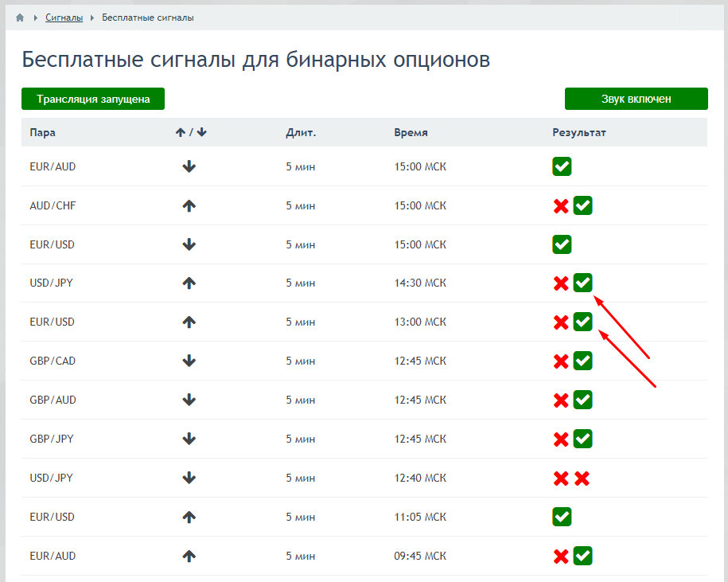Click the green checkmark in AUD/CHF row
728x582 pixels.
pos(582,205)
